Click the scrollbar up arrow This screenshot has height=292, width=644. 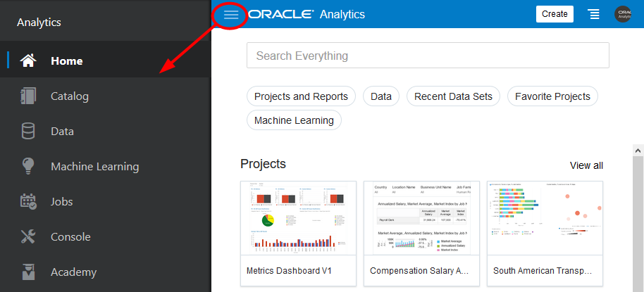(638, 151)
